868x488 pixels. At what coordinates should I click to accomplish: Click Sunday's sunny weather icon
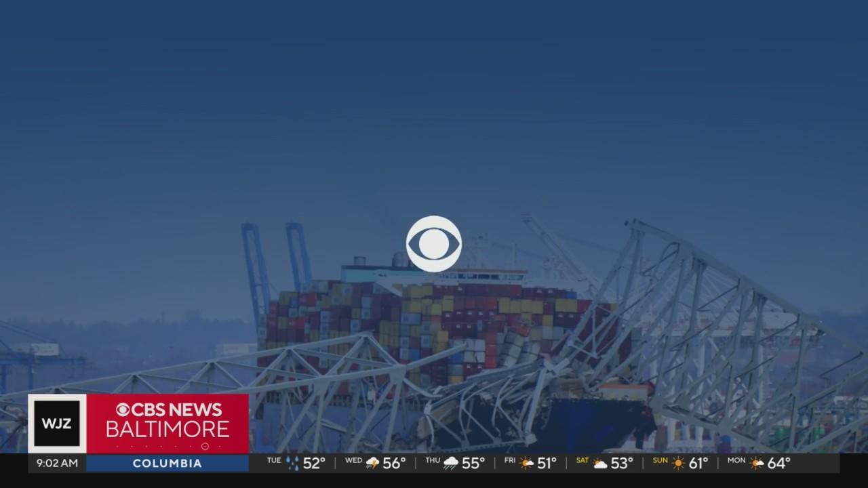(678, 464)
